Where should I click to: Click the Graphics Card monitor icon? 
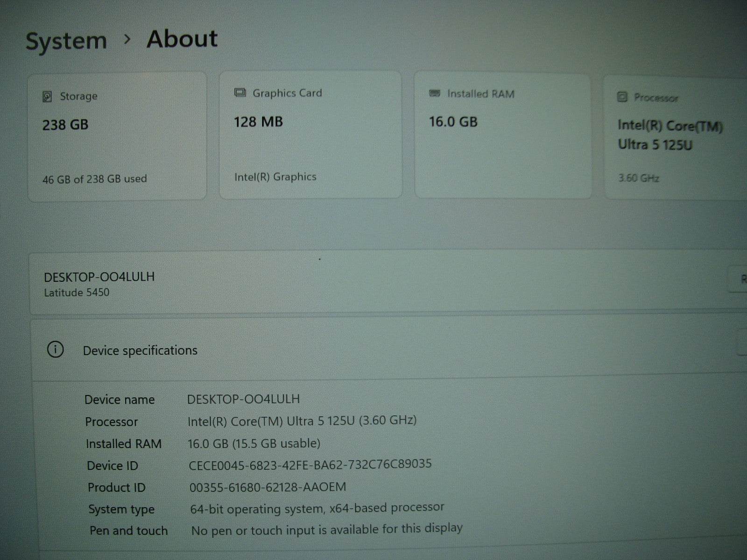click(x=240, y=93)
